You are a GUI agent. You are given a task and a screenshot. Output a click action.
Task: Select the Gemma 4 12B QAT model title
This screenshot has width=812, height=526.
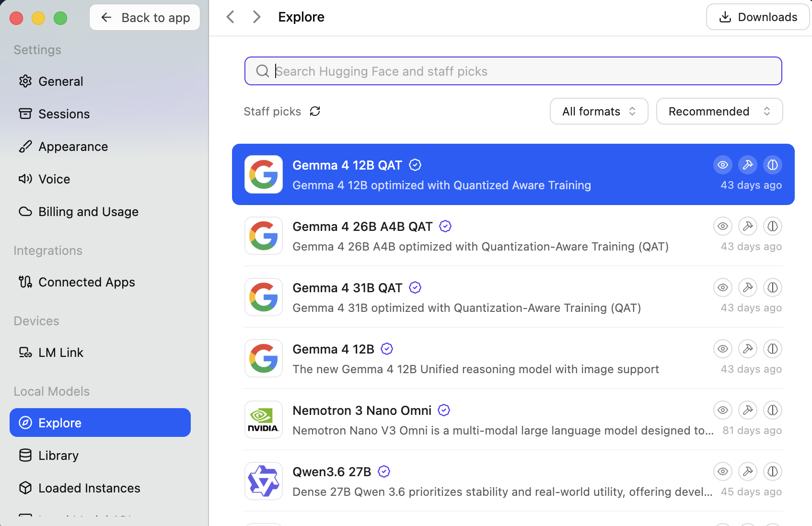347,165
